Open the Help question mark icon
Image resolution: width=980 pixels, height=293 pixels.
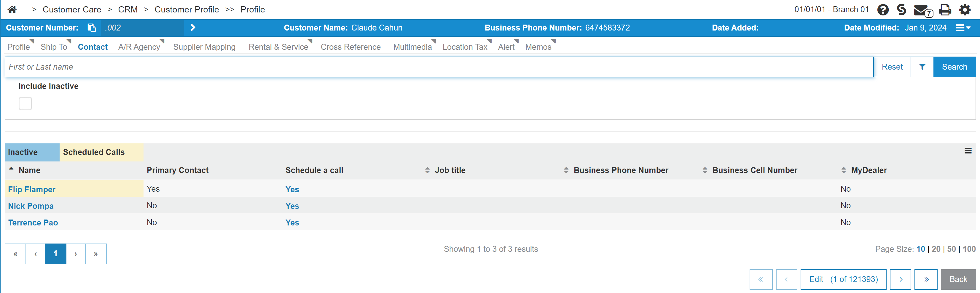coord(883,9)
